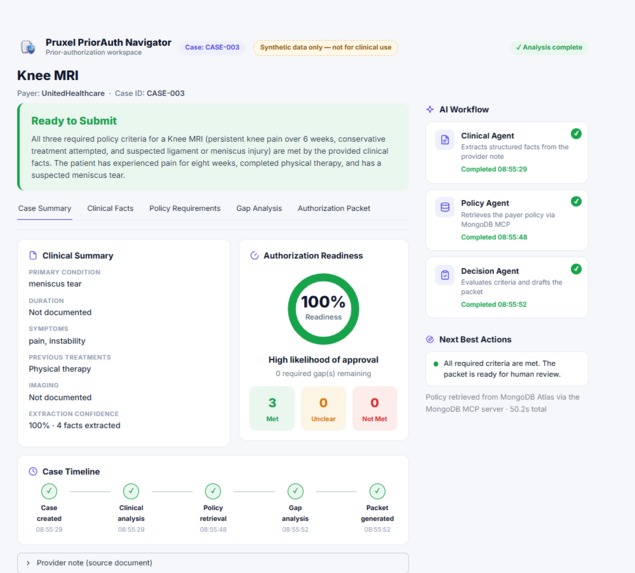Click the Ready to Submit heading
The width and height of the screenshot is (635, 573).
tap(74, 121)
